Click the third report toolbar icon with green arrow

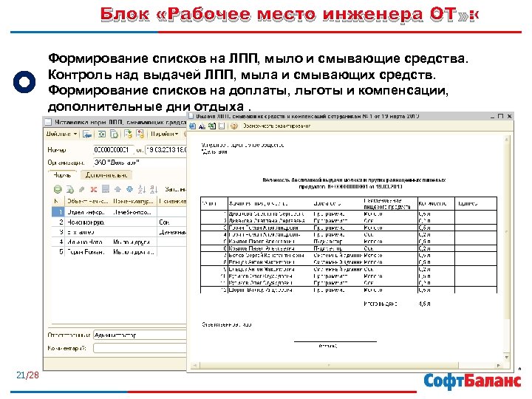212,126
